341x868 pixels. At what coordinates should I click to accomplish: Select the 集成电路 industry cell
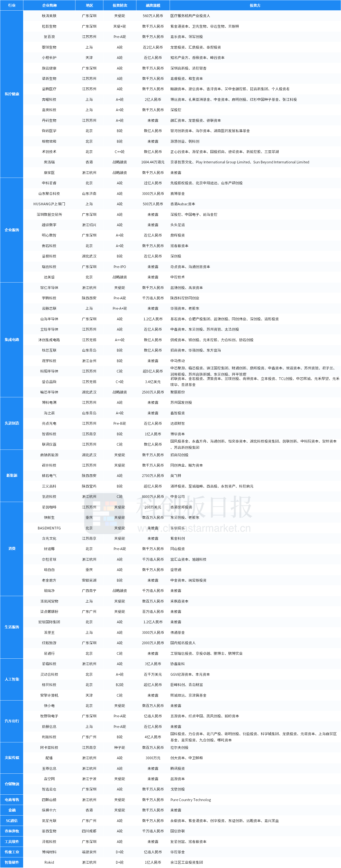coord(12,340)
